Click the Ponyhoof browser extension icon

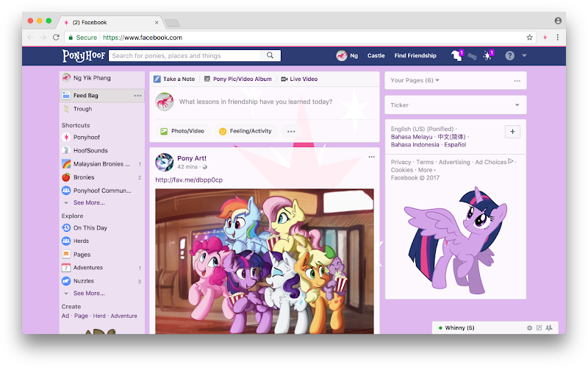point(545,38)
